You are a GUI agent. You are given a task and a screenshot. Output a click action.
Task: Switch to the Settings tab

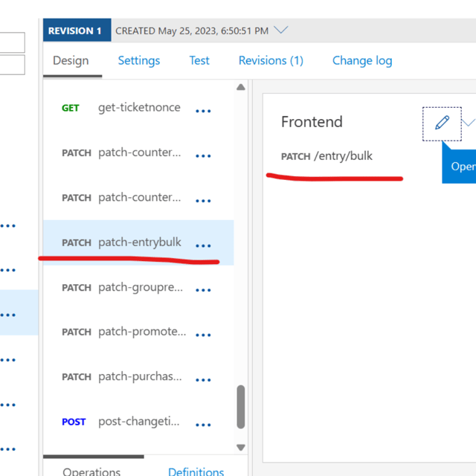tap(138, 61)
